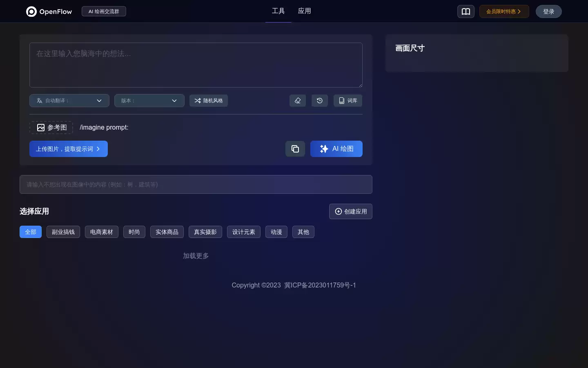Open the AI 绘画交流群 badge

[104, 11]
